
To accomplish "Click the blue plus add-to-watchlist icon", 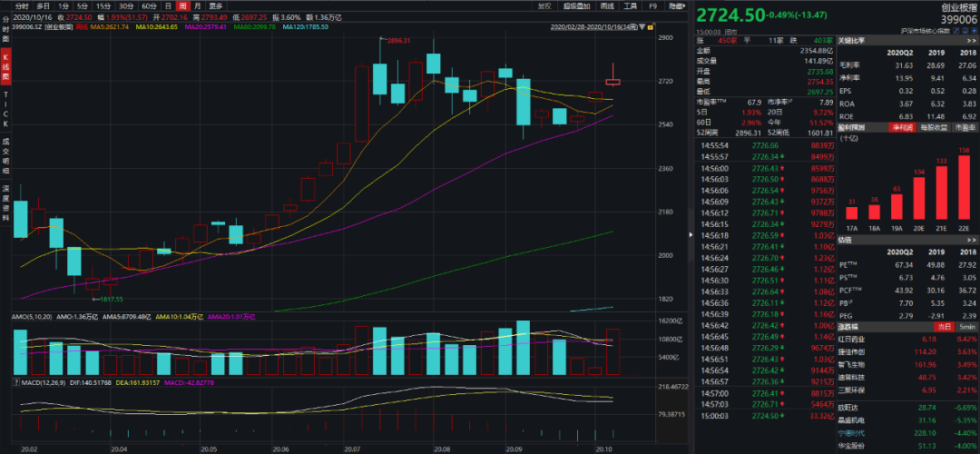I will (x=974, y=31).
